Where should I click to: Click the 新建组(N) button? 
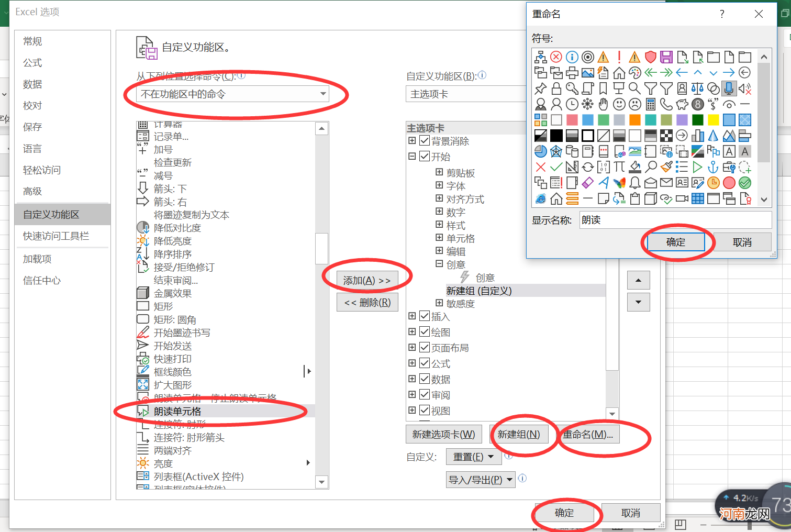(x=518, y=435)
